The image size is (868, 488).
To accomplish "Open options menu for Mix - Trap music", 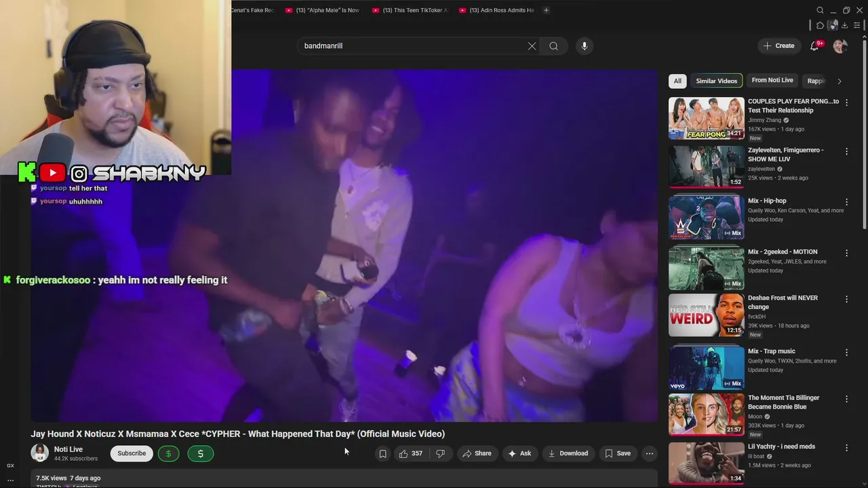I will click(x=846, y=352).
